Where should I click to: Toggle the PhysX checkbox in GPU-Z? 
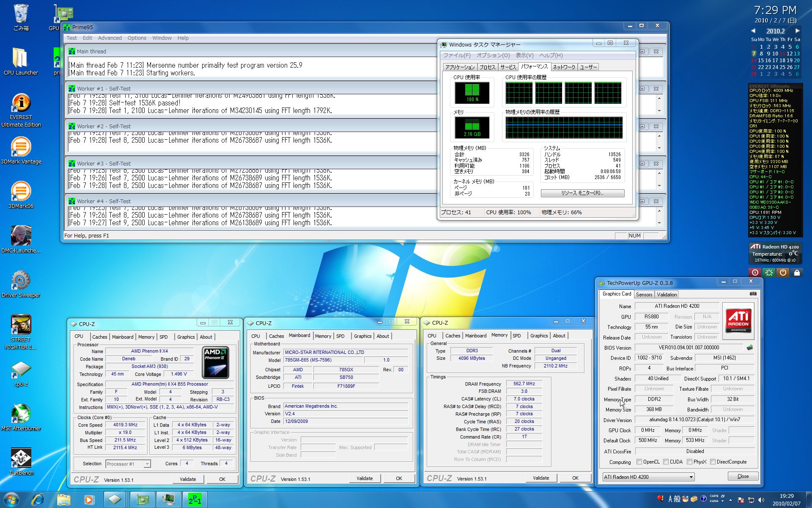coord(689,462)
